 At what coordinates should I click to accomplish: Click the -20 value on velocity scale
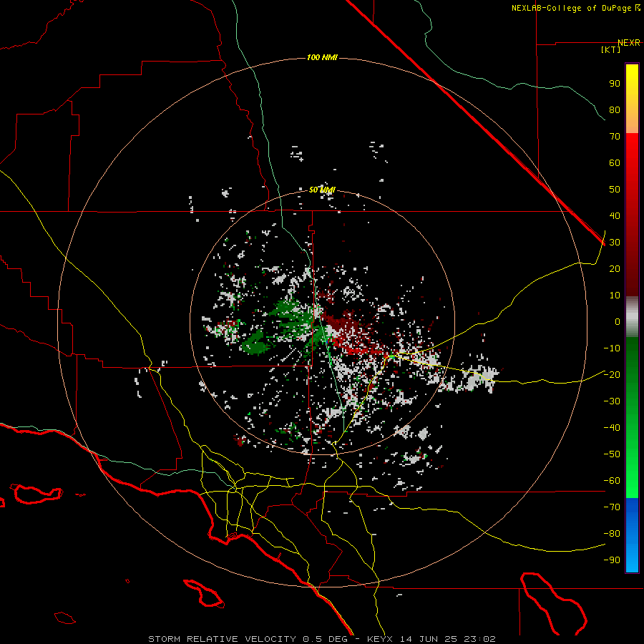tap(612, 374)
